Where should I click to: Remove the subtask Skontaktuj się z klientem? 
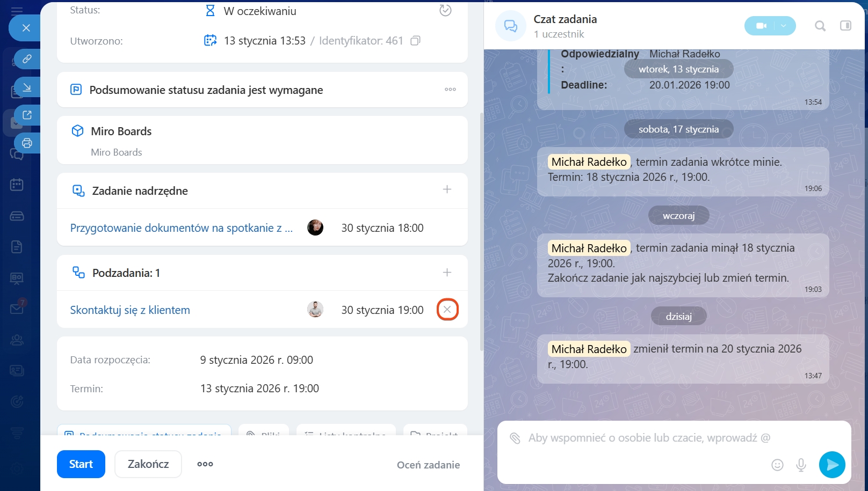pos(447,310)
